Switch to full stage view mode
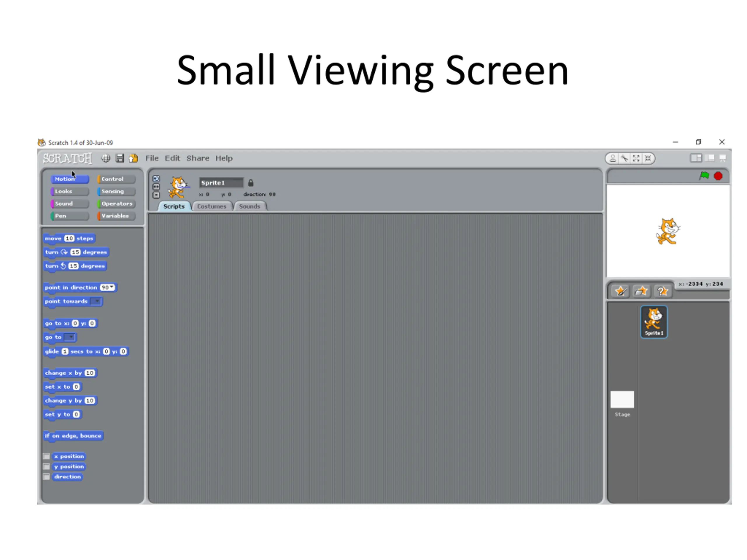The width and height of the screenshot is (747, 560). 710,158
